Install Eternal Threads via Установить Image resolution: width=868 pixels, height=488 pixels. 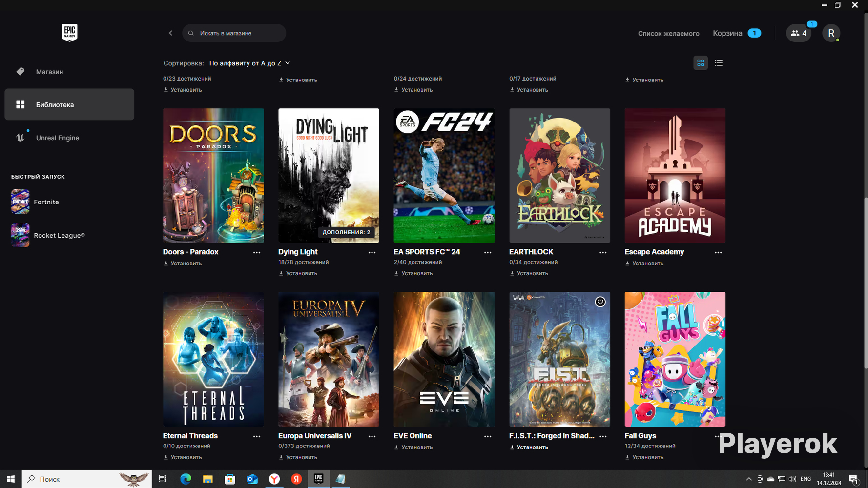click(183, 457)
